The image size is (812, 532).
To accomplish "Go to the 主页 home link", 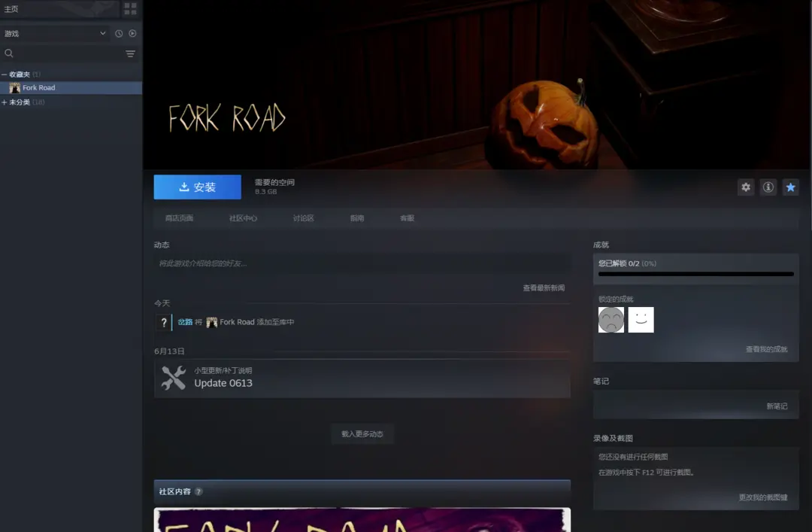I will coord(11,9).
